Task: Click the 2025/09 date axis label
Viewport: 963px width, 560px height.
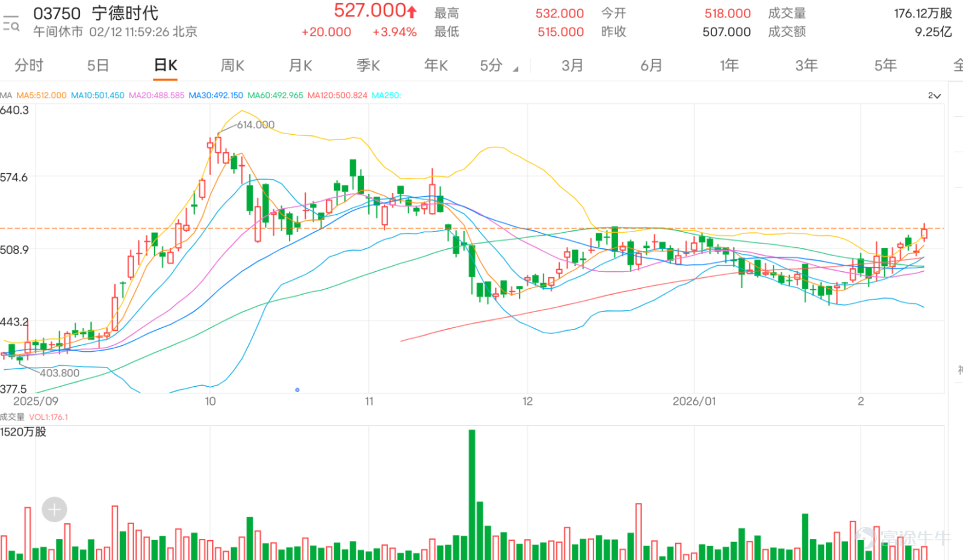Action: click(x=36, y=401)
